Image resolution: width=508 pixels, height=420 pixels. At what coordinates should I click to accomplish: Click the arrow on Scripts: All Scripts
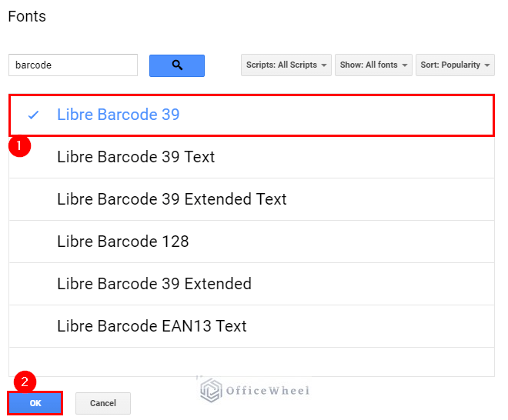(323, 65)
